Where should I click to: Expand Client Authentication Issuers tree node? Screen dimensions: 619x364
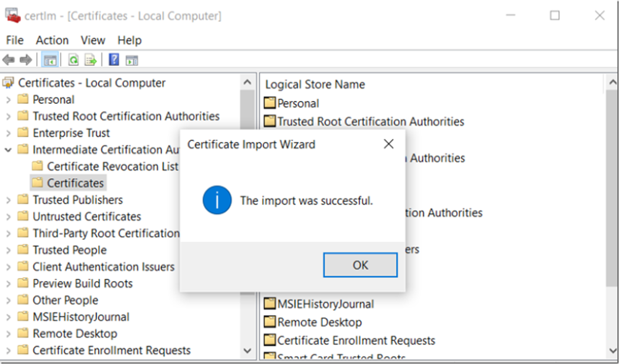[x=8, y=267]
